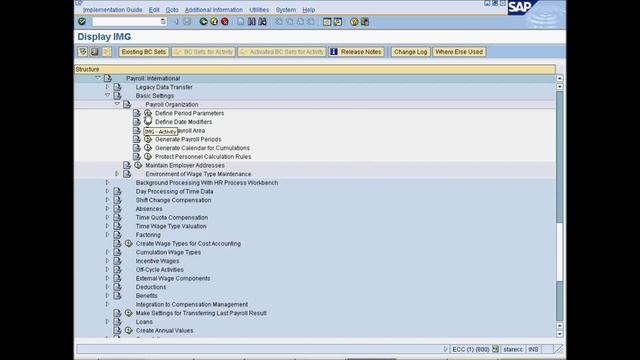Click inside the command input field
Image resolution: width=640 pixels, height=360 pixels.
(x=127, y=21)
